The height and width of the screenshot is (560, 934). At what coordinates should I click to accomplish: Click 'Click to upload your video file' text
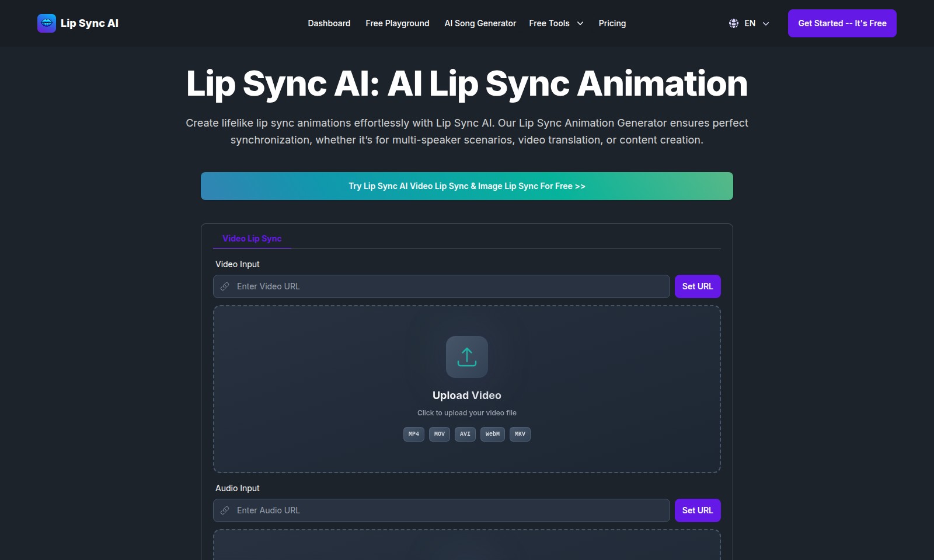click(467, 413)
